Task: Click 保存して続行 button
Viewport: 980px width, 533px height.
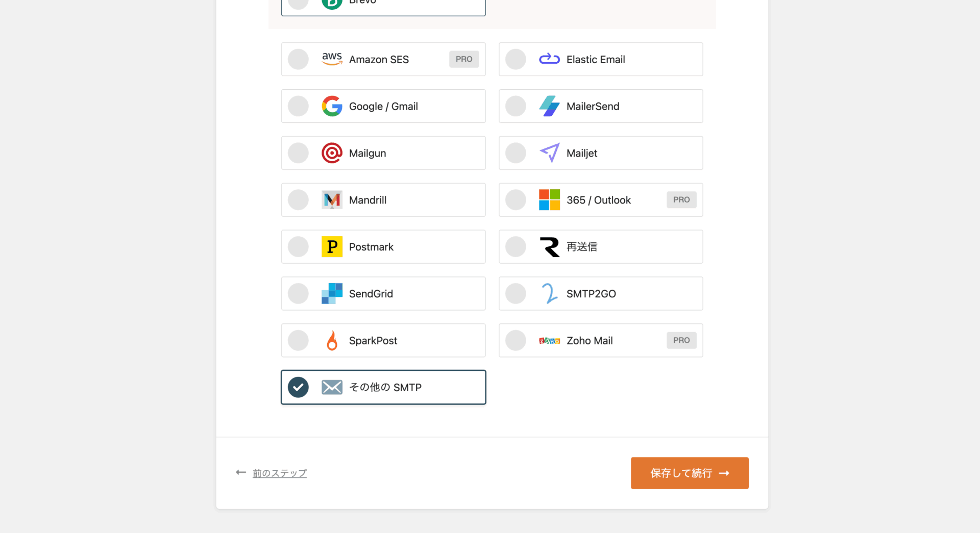Action: point(690,473)
